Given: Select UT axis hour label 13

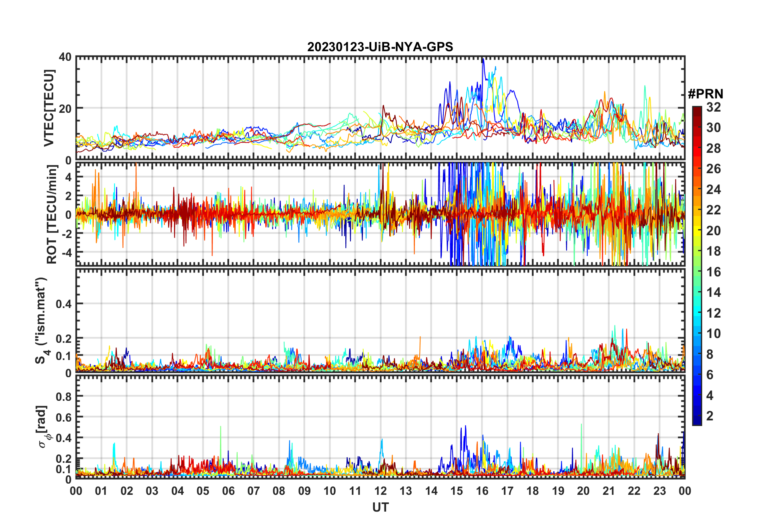Looking at the screenshot, I should click(406, 491).
